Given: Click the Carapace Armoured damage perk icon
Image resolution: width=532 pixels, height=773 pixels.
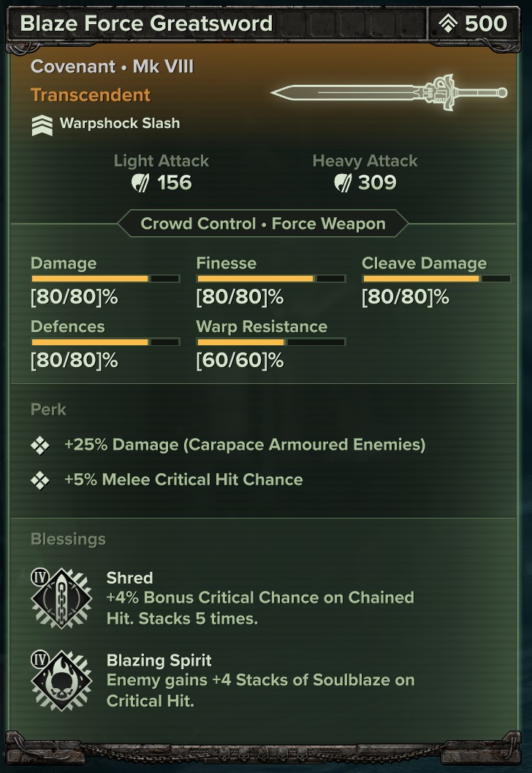Looking at the screenshot, I should (x=41, y=445).
